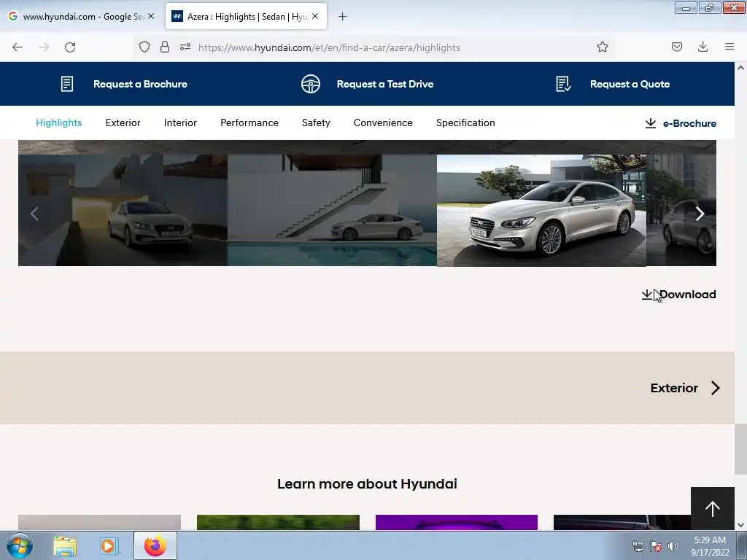Viewport: 747px width, 560px height.
Task: Open Action Center flag tray icon
Action: click(656, 546)
